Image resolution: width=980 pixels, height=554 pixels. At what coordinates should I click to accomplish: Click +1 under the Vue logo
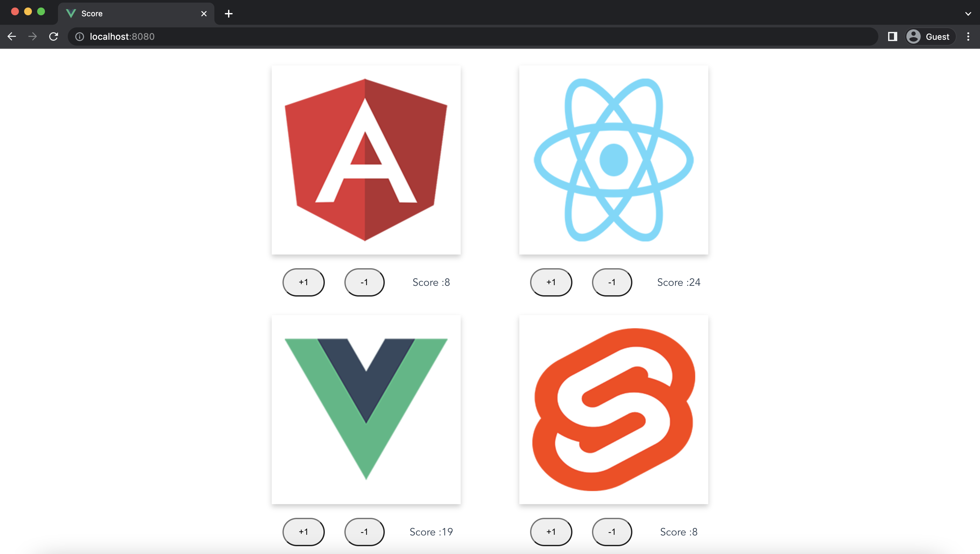point(303,532)
